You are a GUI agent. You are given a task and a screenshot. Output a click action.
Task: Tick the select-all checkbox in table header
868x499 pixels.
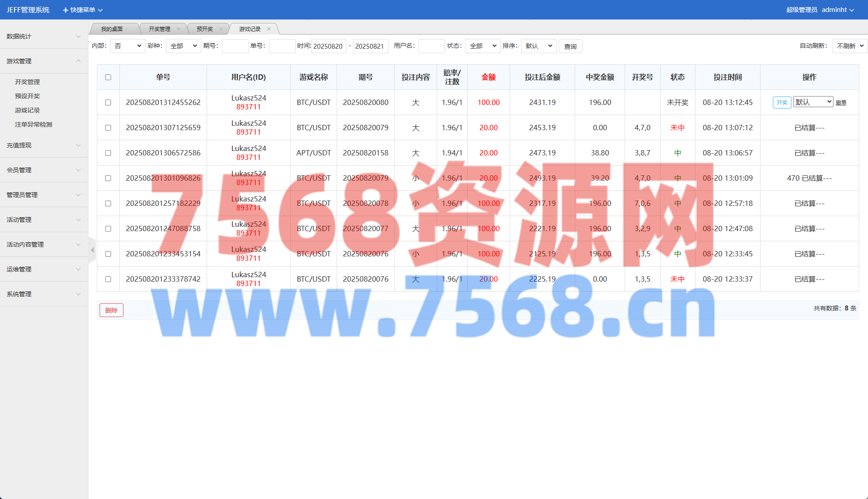[108, 77]
